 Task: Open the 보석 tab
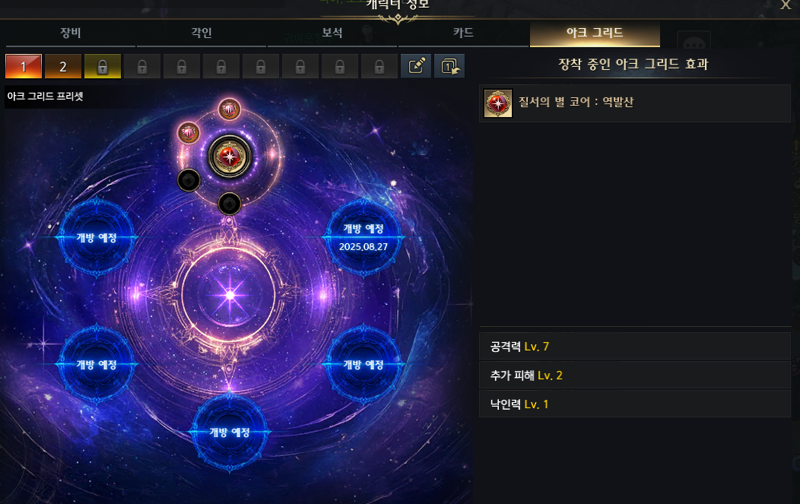[332, 33]
